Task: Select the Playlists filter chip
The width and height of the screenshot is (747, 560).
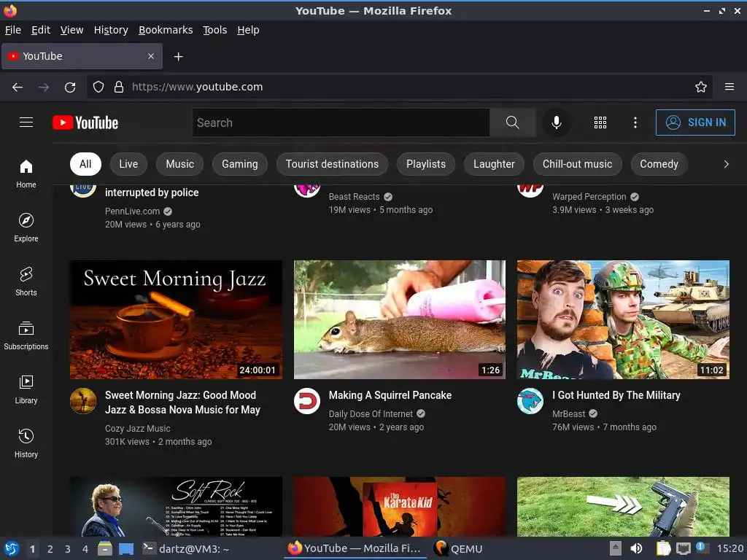Action: (426, 164)
